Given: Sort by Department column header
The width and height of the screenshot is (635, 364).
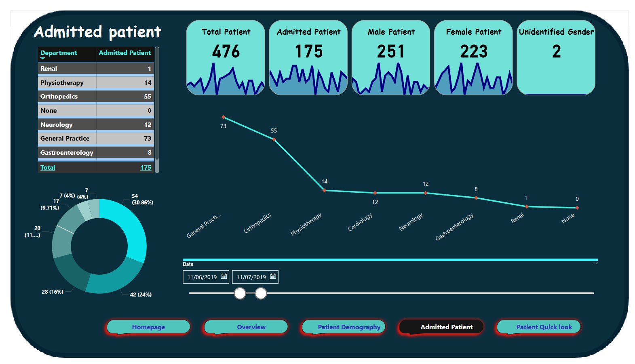Looking at the screenshot, I should tap(59, 53).
